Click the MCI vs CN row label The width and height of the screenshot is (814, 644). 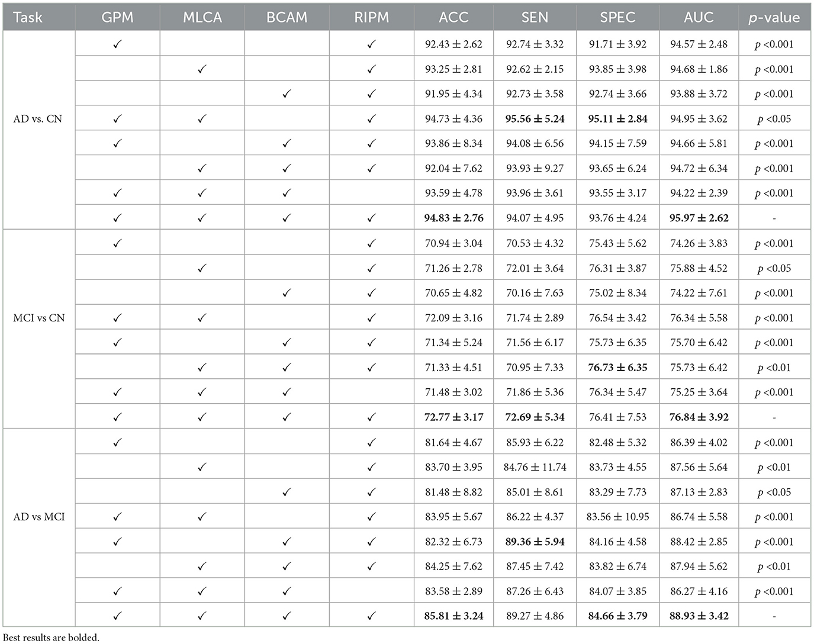click(39, 318)
